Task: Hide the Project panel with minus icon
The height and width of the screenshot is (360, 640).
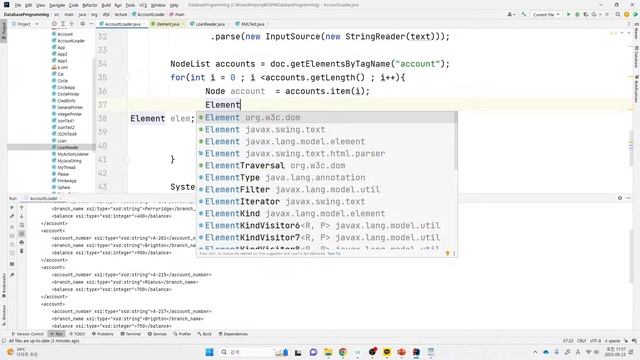Action: [x=91, y=24]
